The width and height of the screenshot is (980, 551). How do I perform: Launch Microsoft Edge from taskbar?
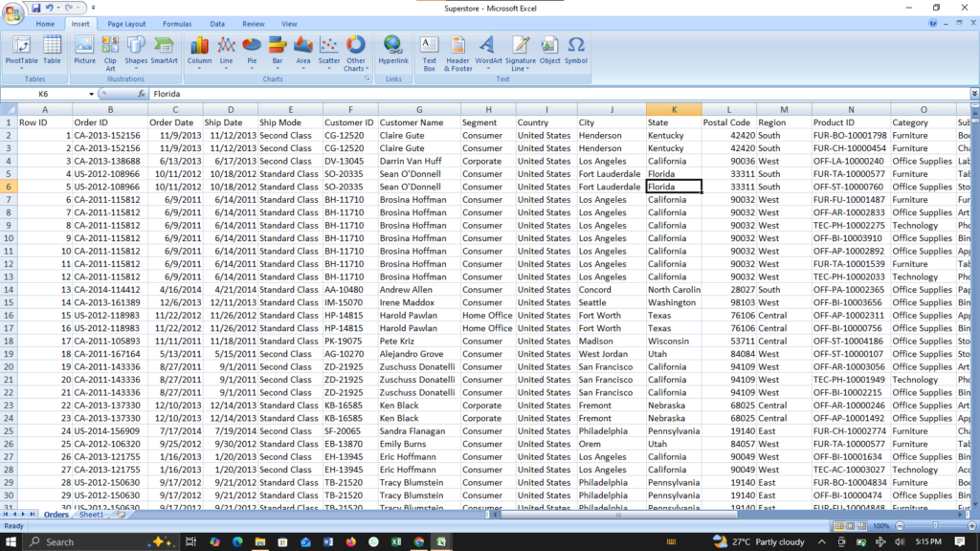click(237, 541)
